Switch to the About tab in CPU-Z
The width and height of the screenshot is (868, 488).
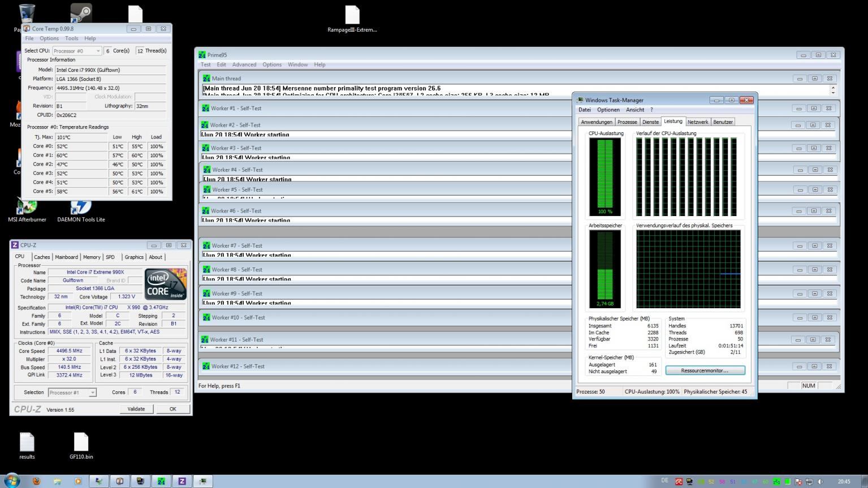(156, 257)
